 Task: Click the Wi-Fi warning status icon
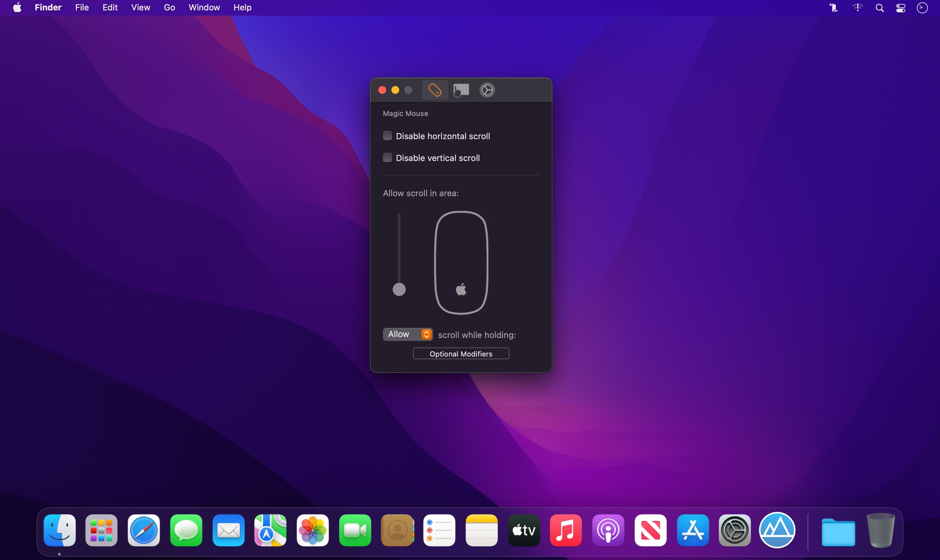(857, 7)
